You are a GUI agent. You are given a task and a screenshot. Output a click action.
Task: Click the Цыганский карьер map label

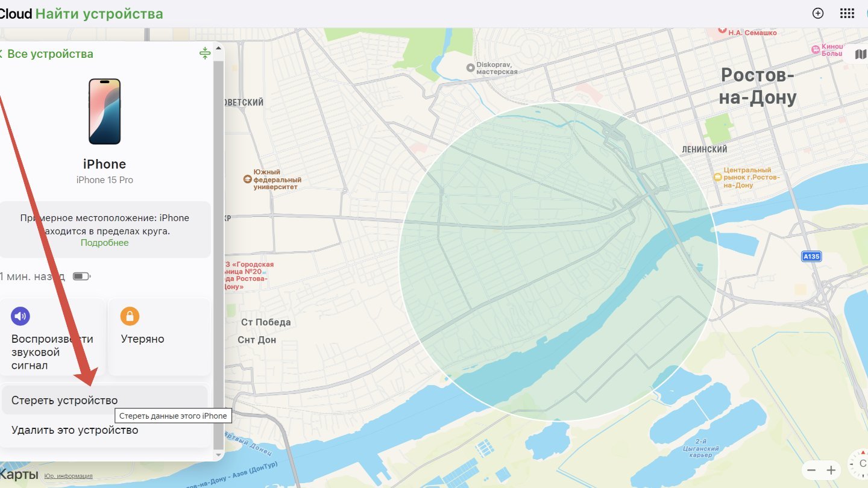[x=702, y=449]
